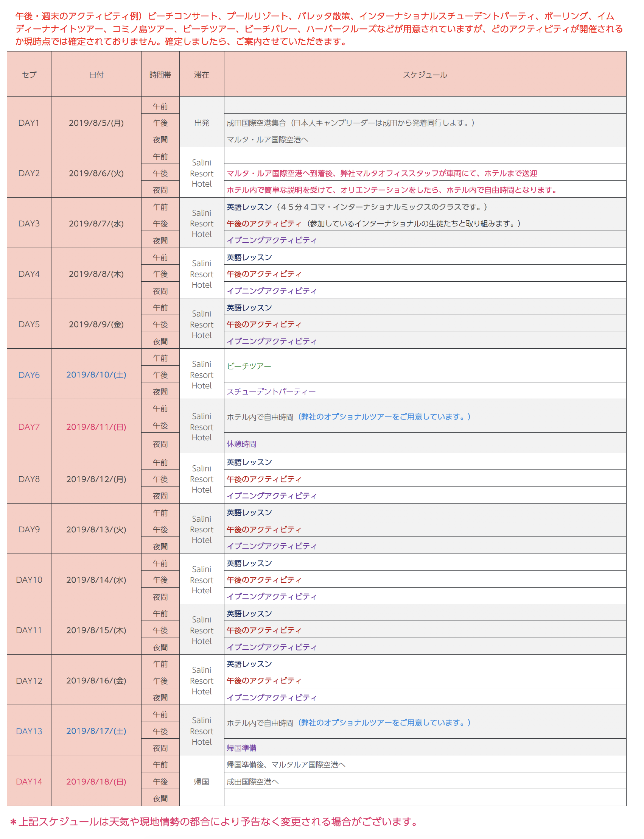The image size is (644, 839).
Task: Click the blue 2019/8/17/(土) date
Action: [96, 731]
